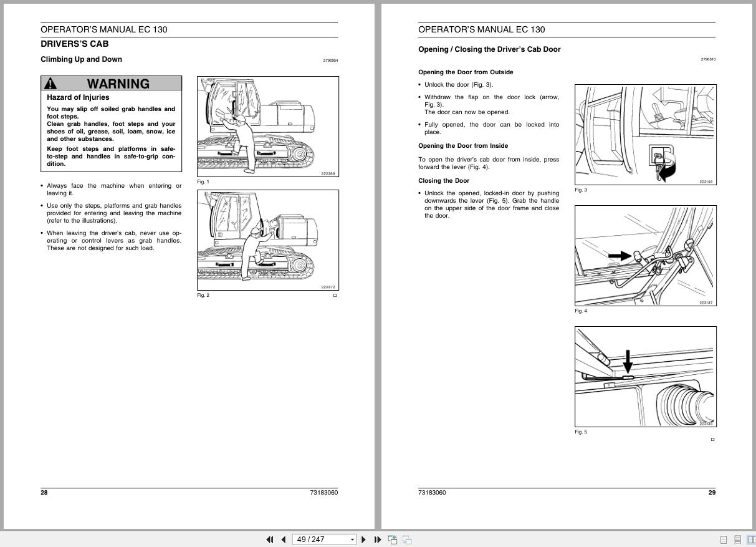Select the left copy-page icon on the toolbar

click(x=393, y=539)
